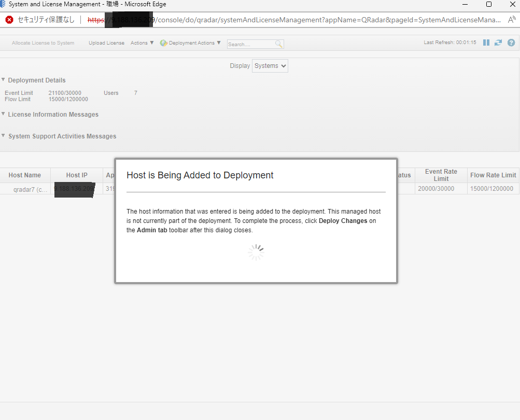Viewport: 520px width, 420px height.
Task: Open the Deployment Actions dropdown
Action: click(194, 43)
